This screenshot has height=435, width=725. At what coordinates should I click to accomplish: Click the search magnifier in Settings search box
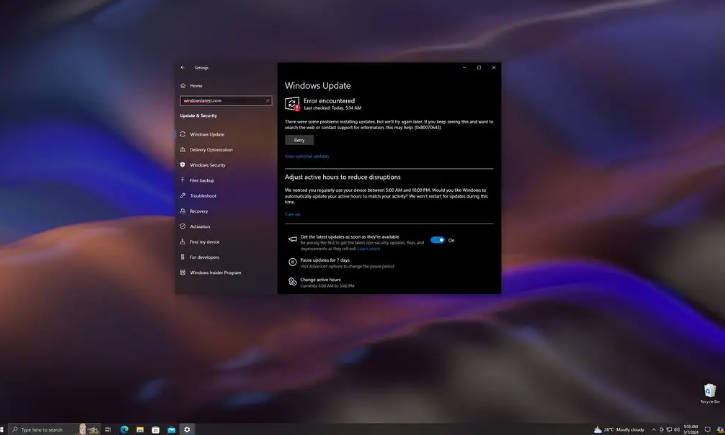point(267,101)
